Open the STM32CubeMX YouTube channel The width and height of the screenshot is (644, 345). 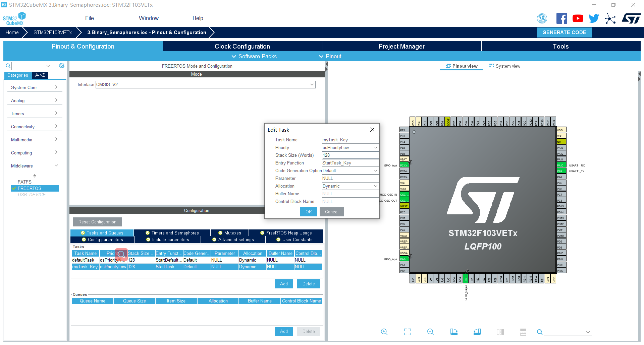(x=578, y=18)
